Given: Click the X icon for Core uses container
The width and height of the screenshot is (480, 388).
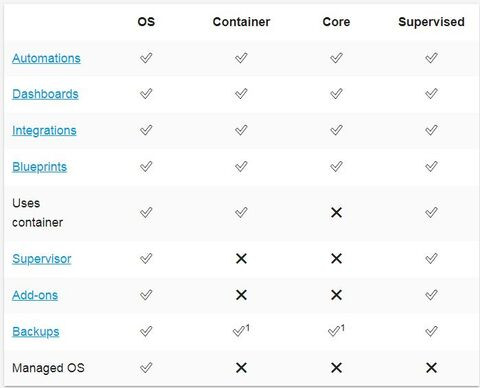Looking at the screenshot, I should pyautogui.click(x=336, y=212).
